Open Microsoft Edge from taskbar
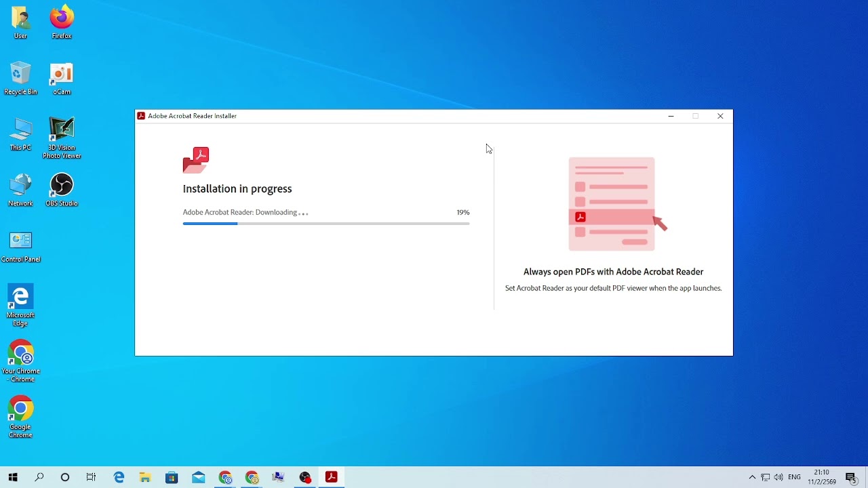 pos(119,477)
